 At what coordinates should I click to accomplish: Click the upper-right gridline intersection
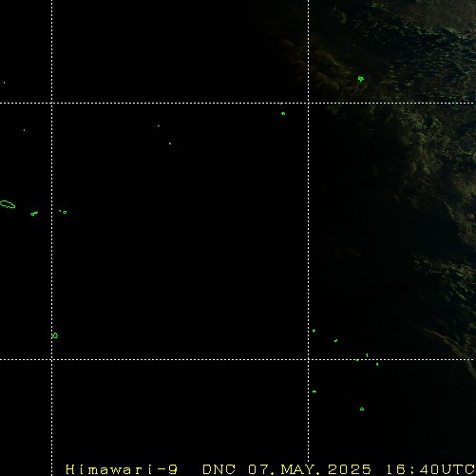(x=309, y=103)
